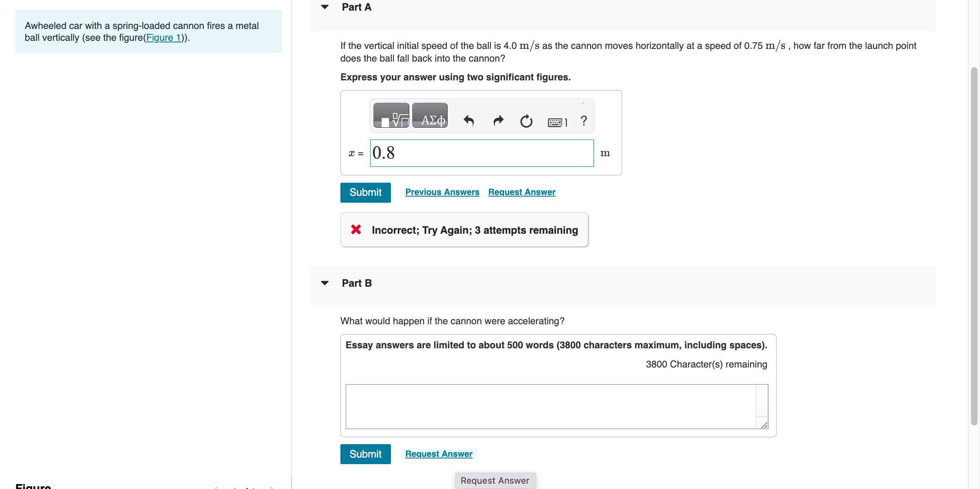980x489 pixels.
Task: Reset the answer with the circular arrow
Action: [x=526, y=121]
